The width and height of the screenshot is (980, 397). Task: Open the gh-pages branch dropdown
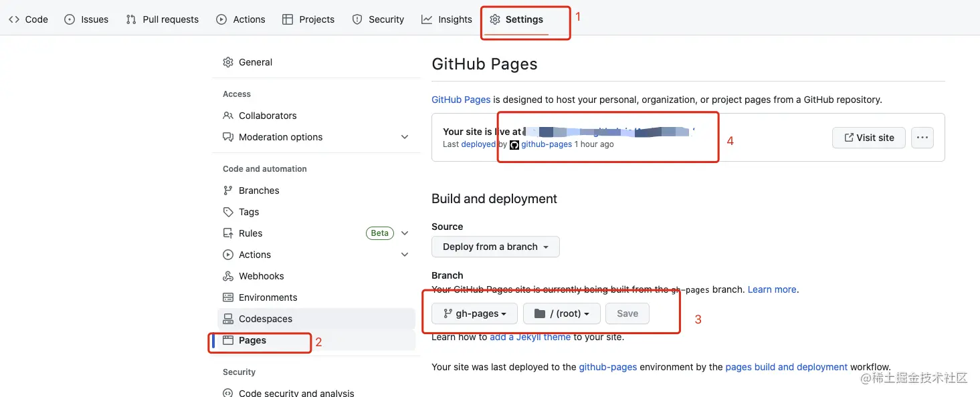[474, 313]
